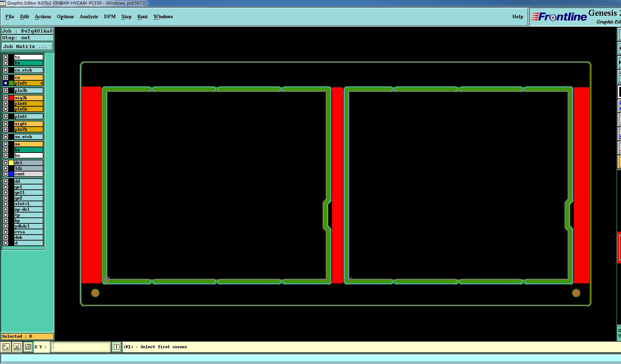
Task: Toggle the sig3b layer checkbox
Action: pos(6,98)
